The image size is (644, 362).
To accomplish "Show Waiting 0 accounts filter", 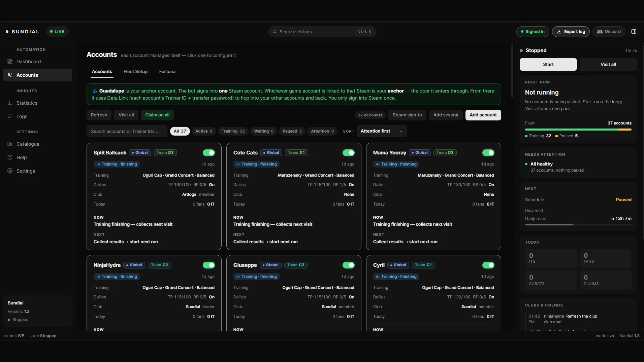I will (264, 131).
